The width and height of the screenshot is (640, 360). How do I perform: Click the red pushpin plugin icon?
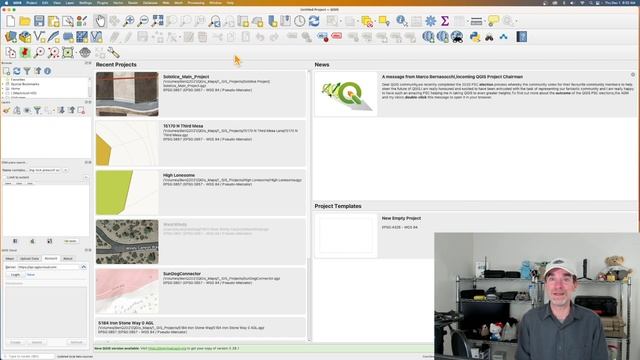click(25, 53)
